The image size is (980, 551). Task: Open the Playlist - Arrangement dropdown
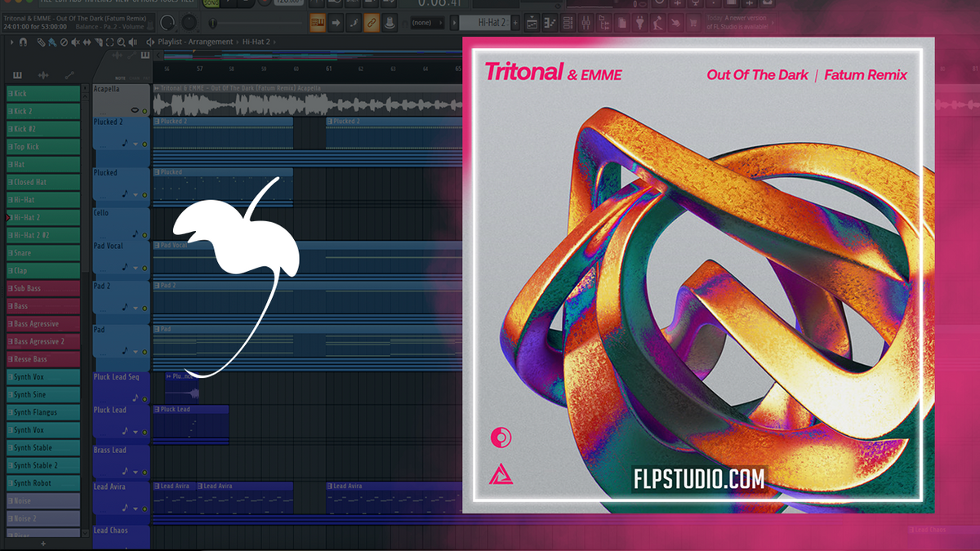(x=194, y=43)
